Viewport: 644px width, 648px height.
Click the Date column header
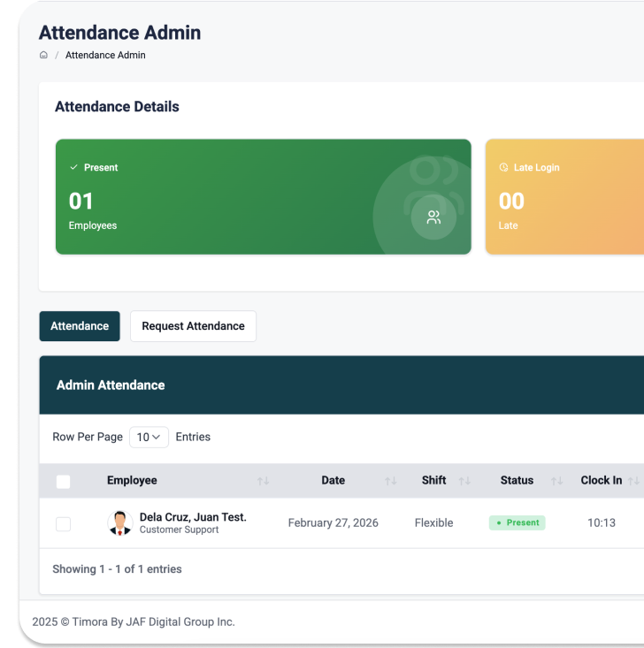click(x=333, y=480)
